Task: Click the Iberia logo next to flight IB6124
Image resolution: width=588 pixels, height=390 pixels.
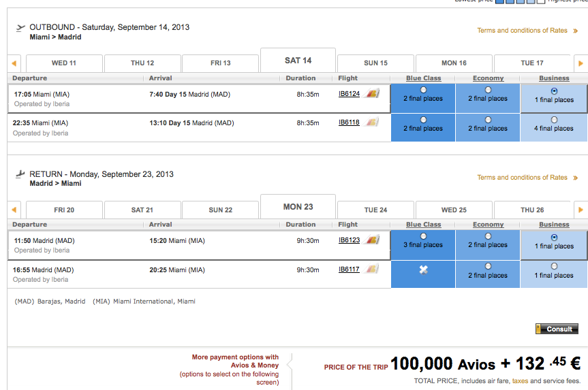Action: 372,93
